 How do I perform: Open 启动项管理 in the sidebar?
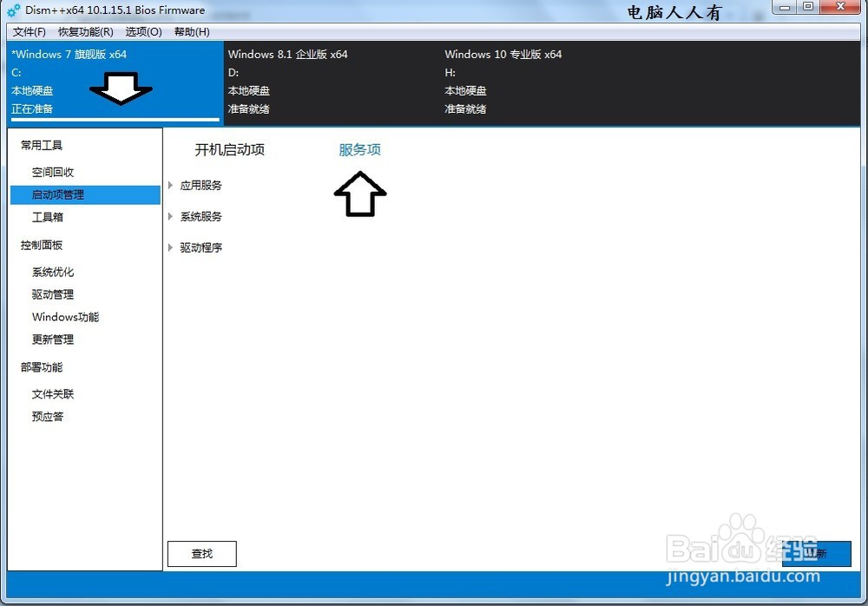coord(85,195)
